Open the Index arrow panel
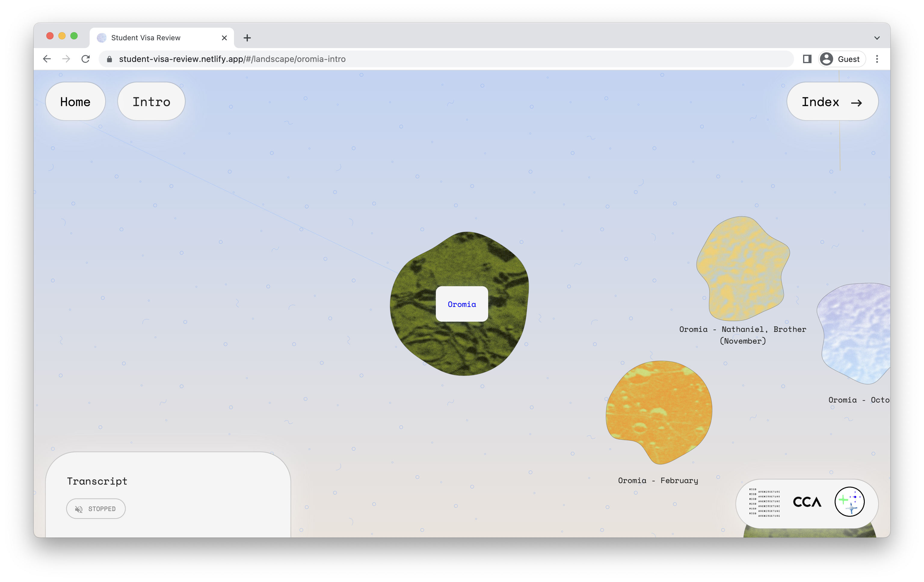The width and height of the screenshot is (924, 582). click(832, 102)
